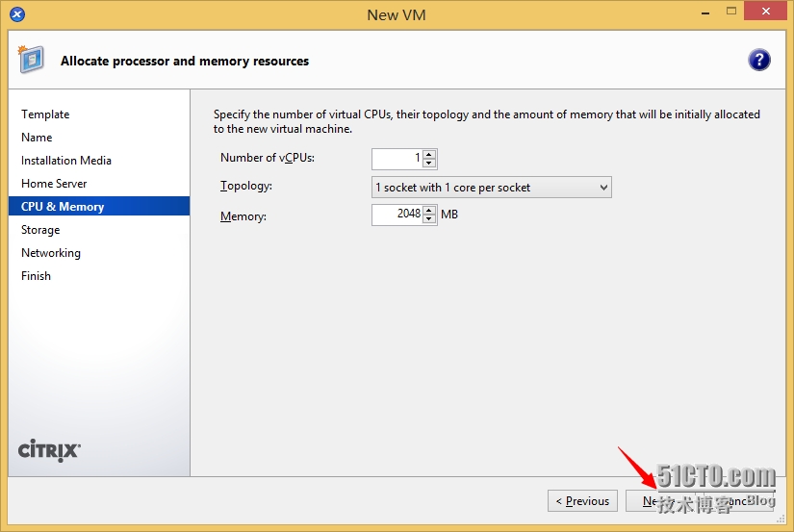Screen dimensions: 794x532
Task: Minimize the New VM window
Action: click(704, 13)
